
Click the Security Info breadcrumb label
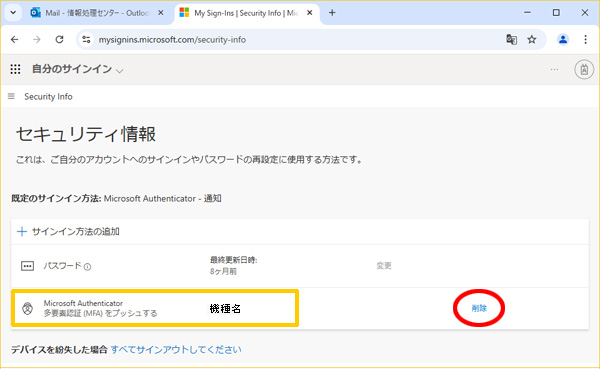(48, 96)
